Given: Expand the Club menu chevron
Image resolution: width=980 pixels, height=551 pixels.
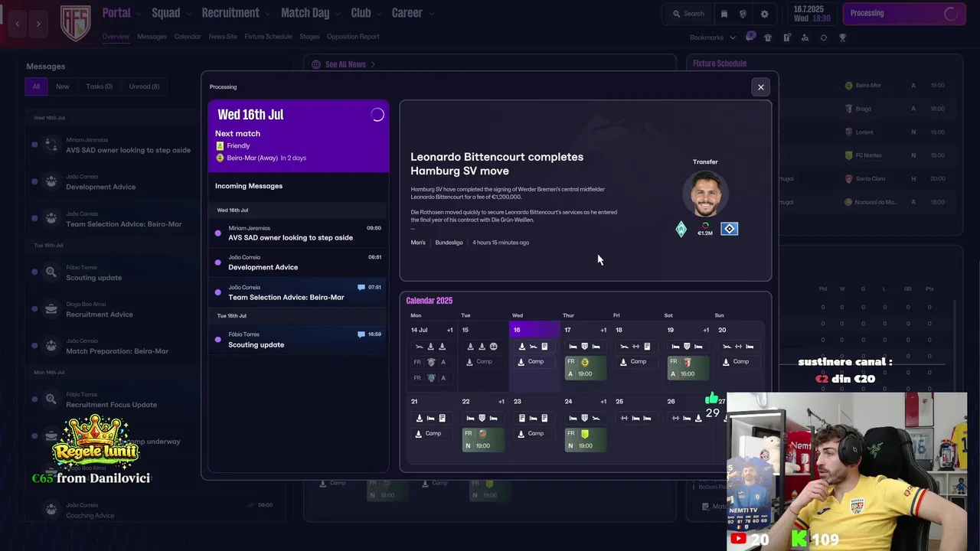Looking at the screenshot, I should click(x=378, y=14).
